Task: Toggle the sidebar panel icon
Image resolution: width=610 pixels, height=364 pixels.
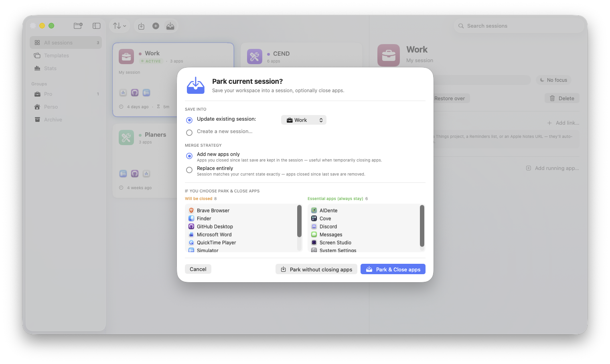Action: point(96,26)
